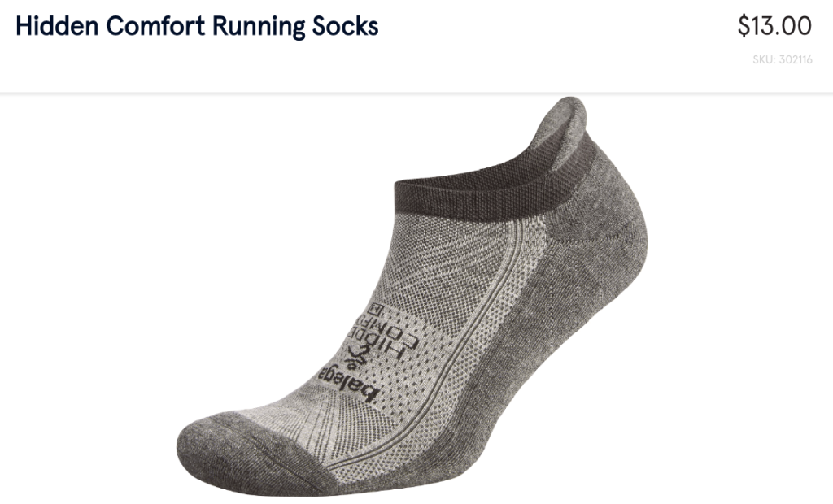Open the grey sock product image
Image resolution: width=833 pixels, height=504 pixels.
point(412,298)
